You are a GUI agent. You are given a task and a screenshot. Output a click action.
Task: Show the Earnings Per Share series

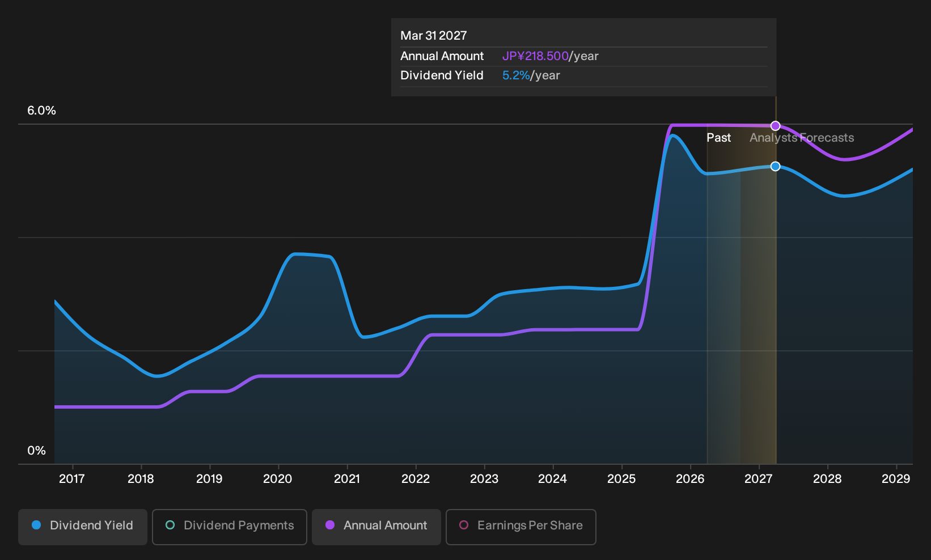521,527
